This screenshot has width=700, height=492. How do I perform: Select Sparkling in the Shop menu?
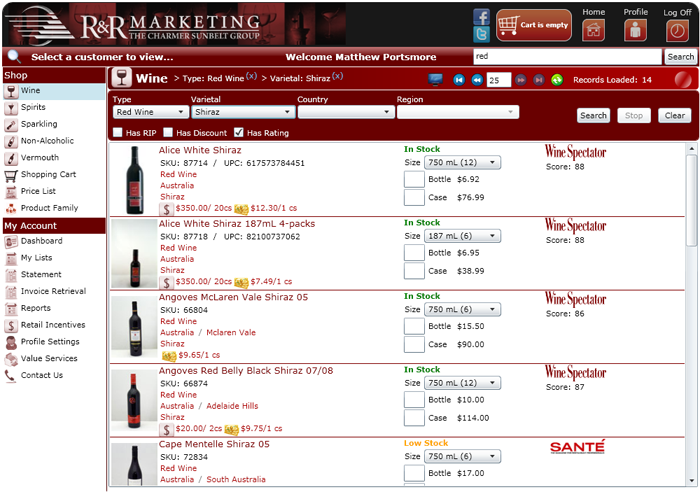pos(54,124)
